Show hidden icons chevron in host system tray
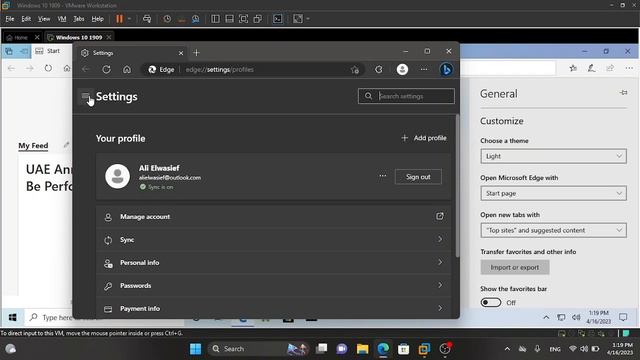The height and width of the screenshot is (360, 640). [507, 349]
